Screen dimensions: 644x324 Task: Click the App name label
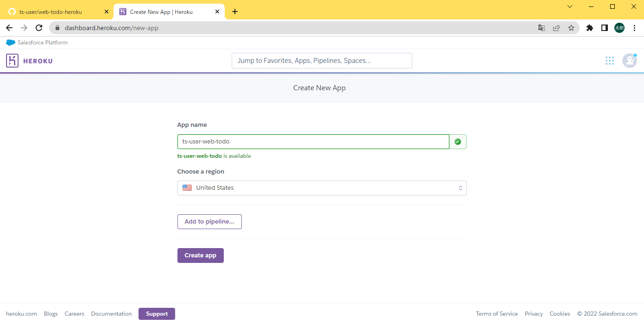[x=192, y=125]
